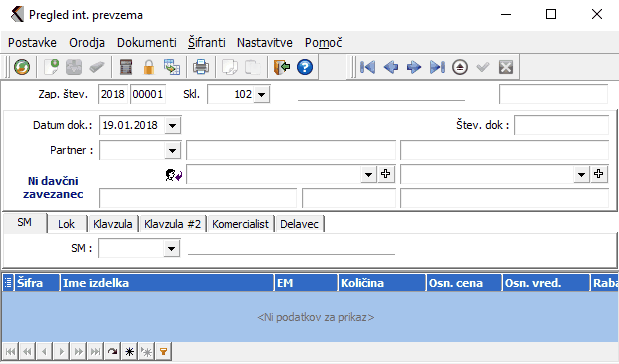Click plus button beside first contact dropdown

(x=386, y=174)
